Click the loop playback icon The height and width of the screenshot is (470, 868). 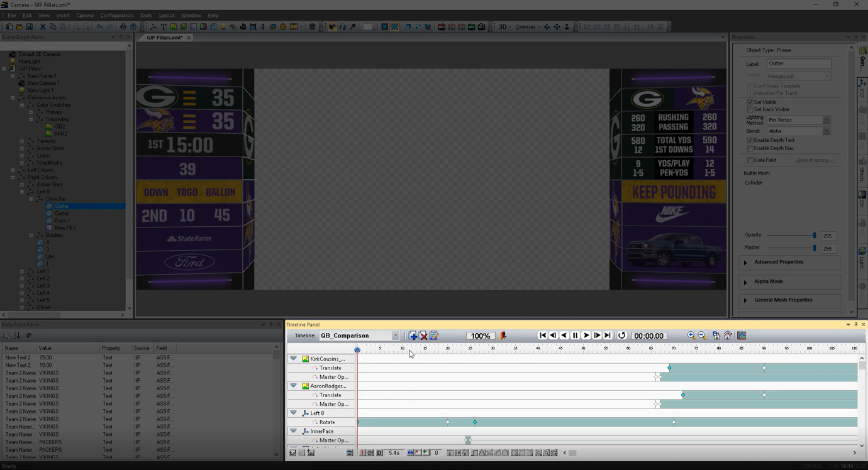click(622, 336)
